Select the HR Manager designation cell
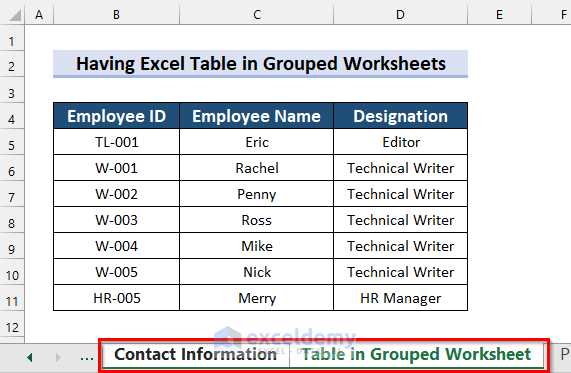 (x=401, y=298)
